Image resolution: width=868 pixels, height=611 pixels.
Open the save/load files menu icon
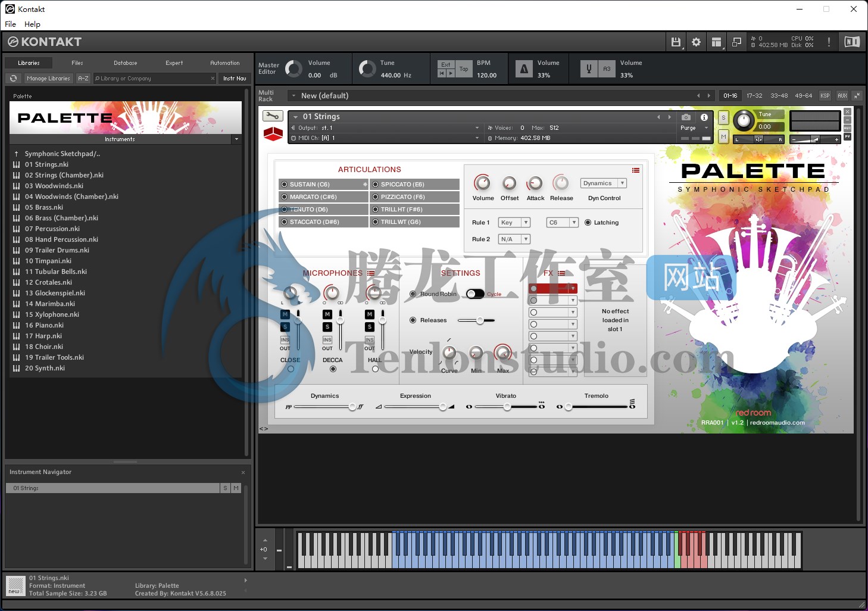point(676,42)
